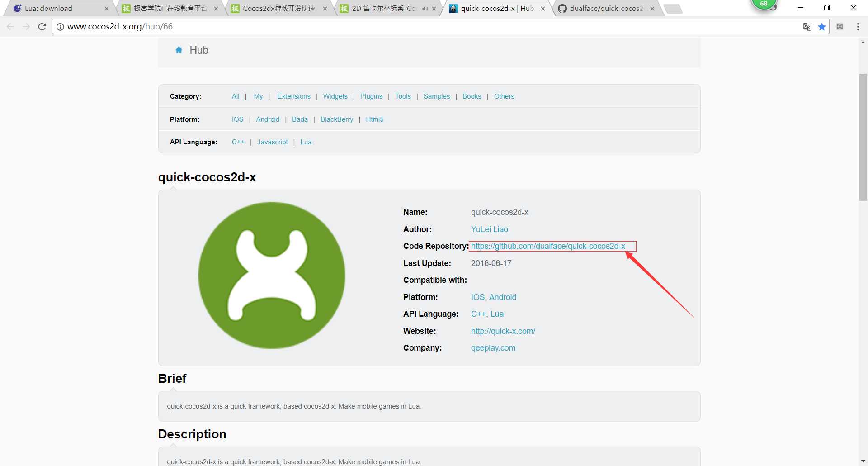The image size is (868, 466).
Task: Click Android in the project Platform row
Action: pos(503,297)
